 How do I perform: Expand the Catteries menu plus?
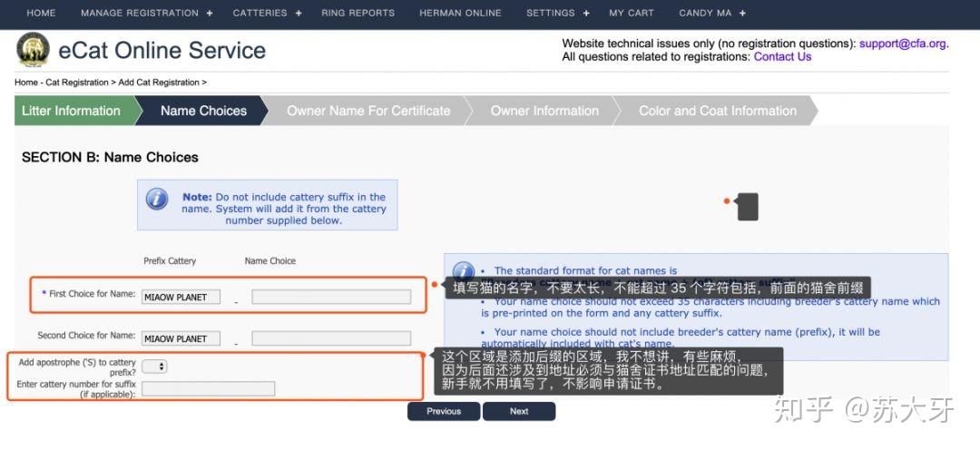click(x=299, y=13)
